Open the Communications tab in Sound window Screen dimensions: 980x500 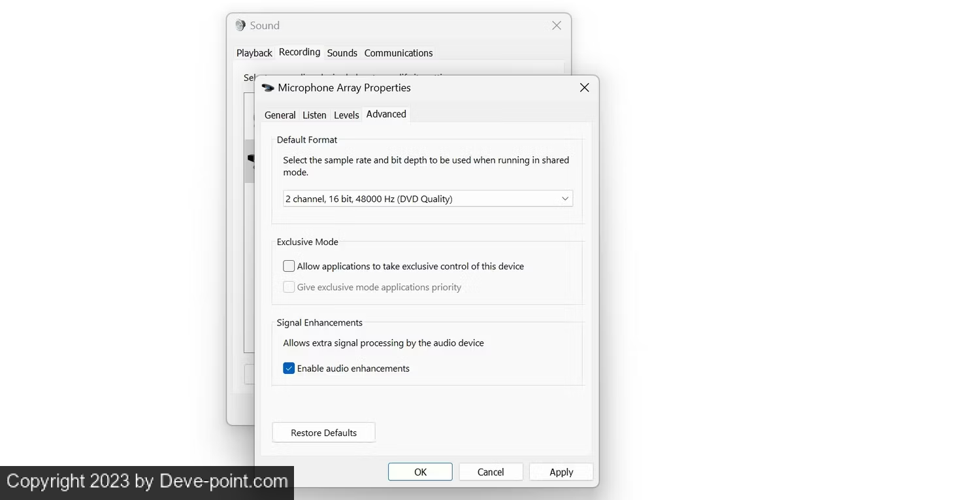pyautogui.click(x=399, y=53)
